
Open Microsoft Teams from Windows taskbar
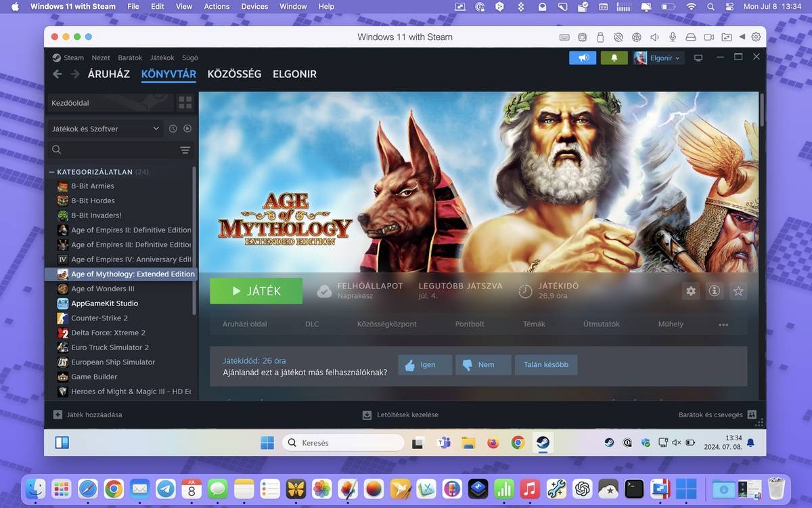443,443
